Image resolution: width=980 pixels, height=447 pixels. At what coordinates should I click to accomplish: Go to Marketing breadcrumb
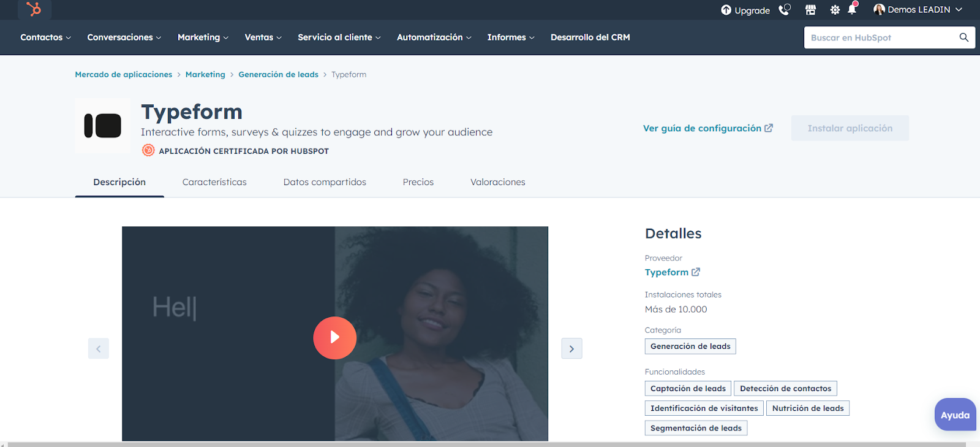(205, 74)
